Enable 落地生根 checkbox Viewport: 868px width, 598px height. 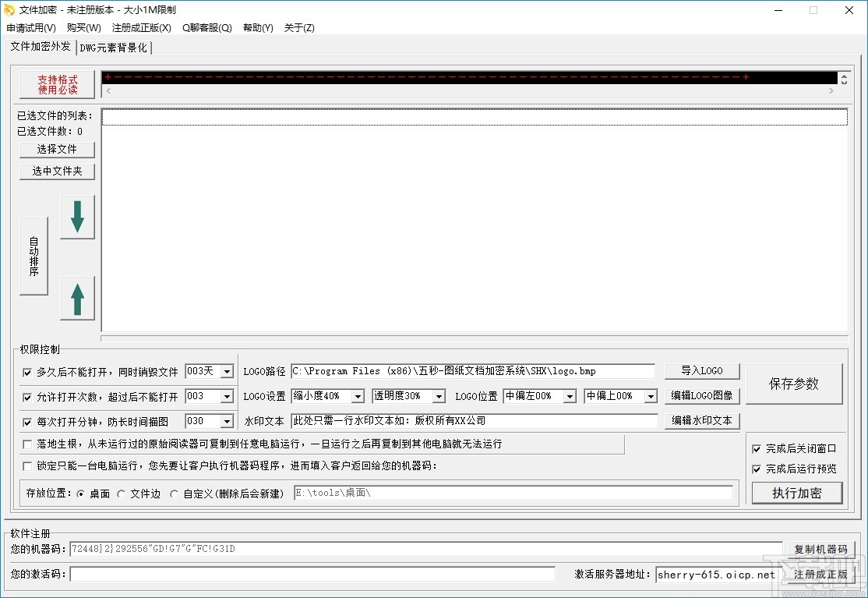click(27, 444)
